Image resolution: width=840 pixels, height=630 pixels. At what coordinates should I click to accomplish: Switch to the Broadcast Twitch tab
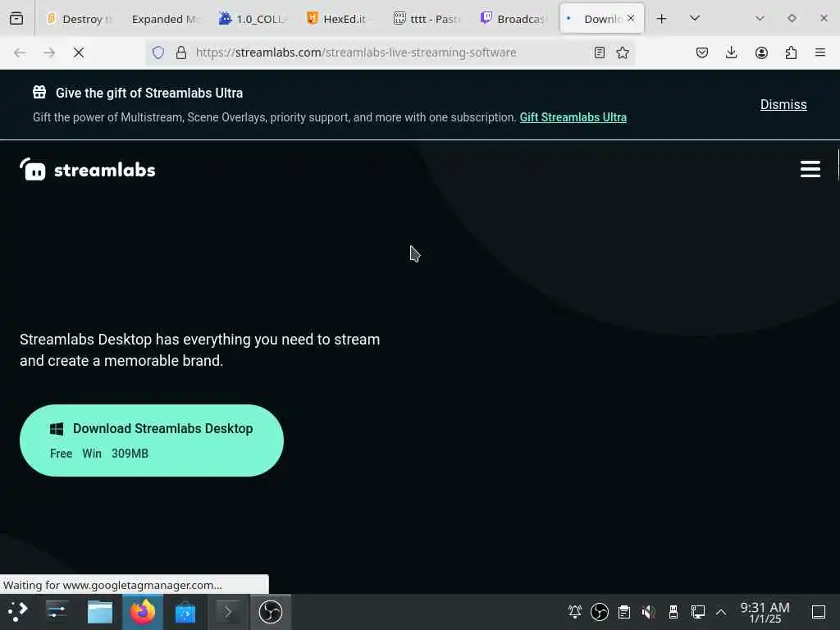point(514,19)
